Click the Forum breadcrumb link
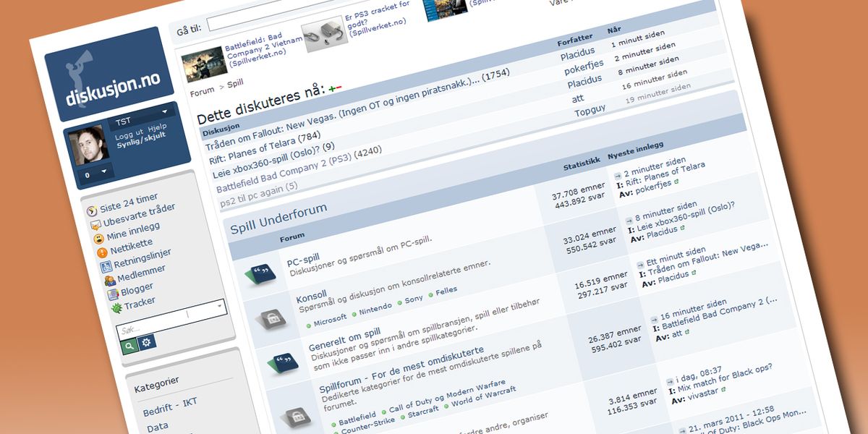The image size is (868, 434). tap(203, 91)
